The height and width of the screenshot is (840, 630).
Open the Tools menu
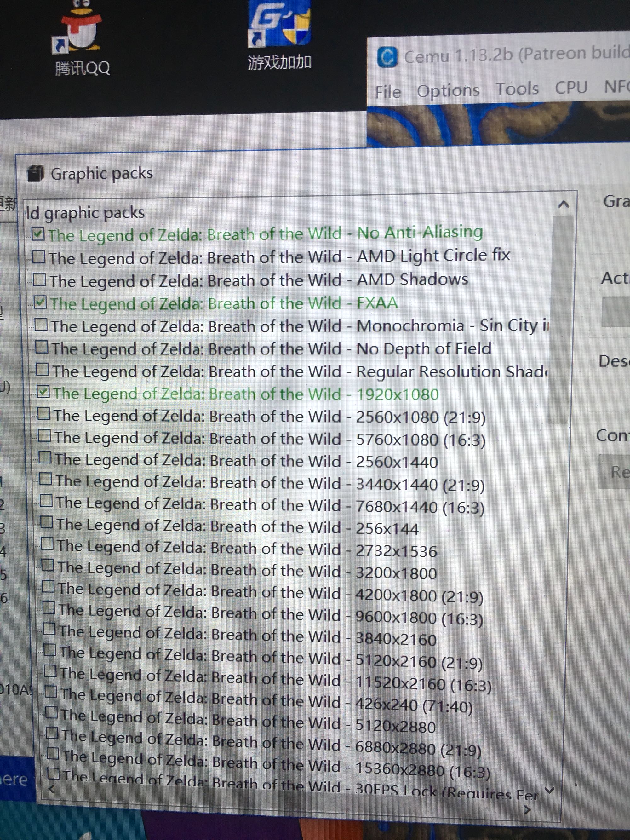coord(517,89)
